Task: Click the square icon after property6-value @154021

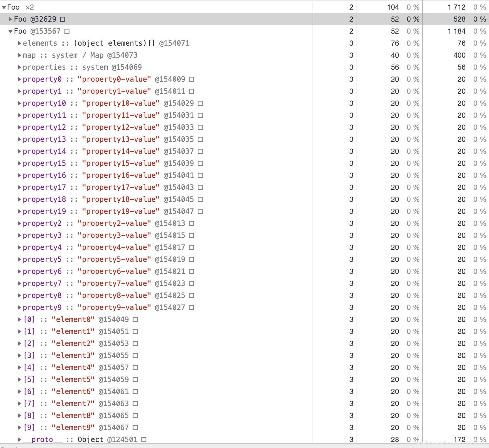Action: pyautogui.click(x=192, y=271)
